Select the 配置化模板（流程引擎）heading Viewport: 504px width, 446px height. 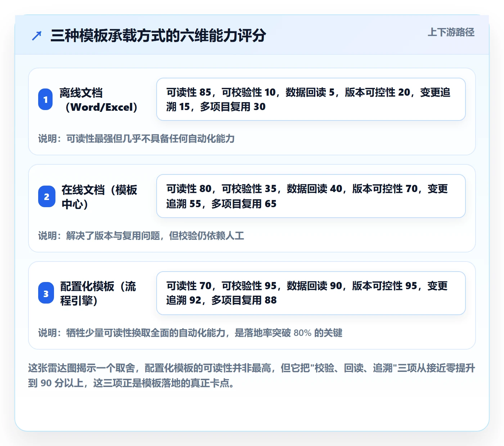[98, 293]
